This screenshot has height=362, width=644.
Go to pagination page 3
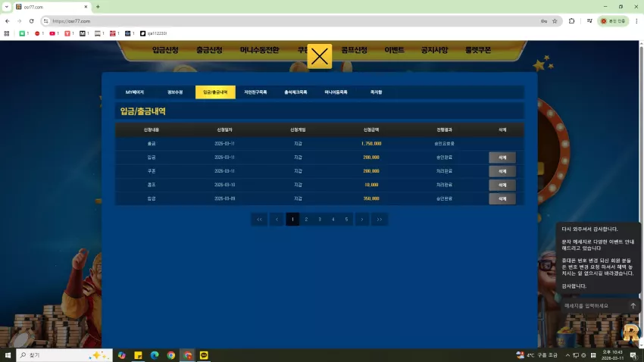(x=320, y=219)
